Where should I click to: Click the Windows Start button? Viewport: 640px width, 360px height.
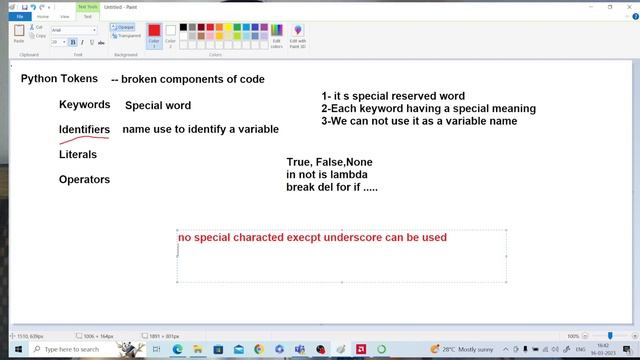click(18, 349)
